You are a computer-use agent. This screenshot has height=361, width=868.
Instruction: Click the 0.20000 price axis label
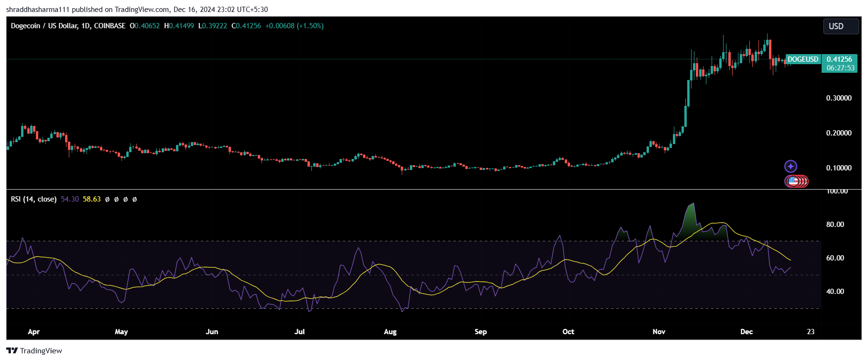click(x=839, y=133)
